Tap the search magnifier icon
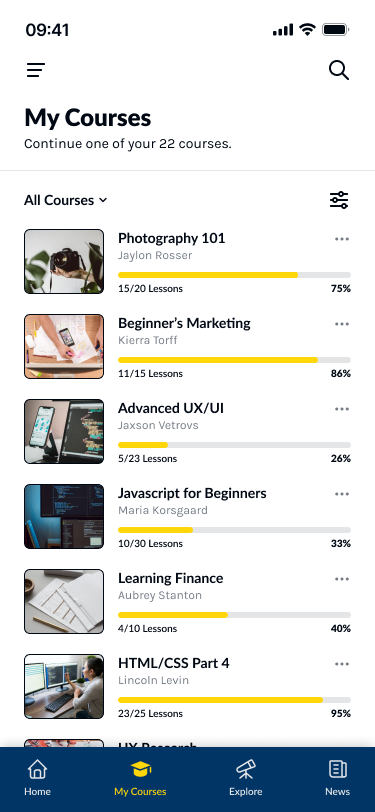 339,70
